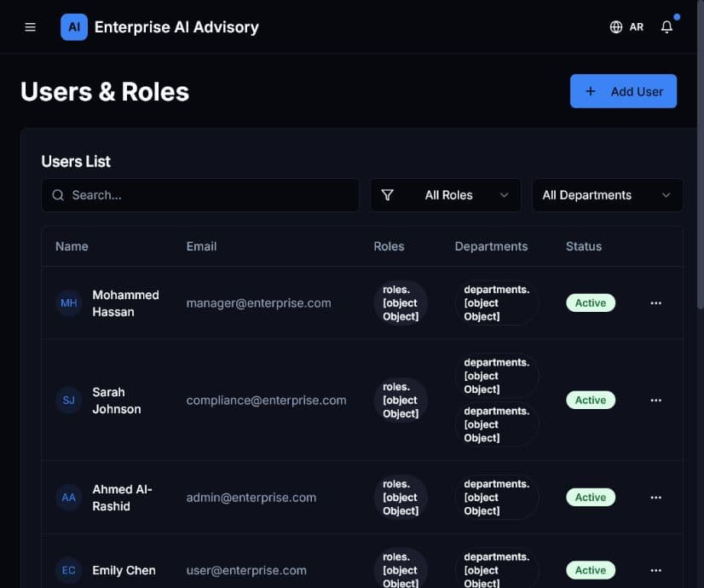This screenshot has width=704, height=588.
Task: Open actions menu for Sarah Johnson
Action: [x=656, y=400]
